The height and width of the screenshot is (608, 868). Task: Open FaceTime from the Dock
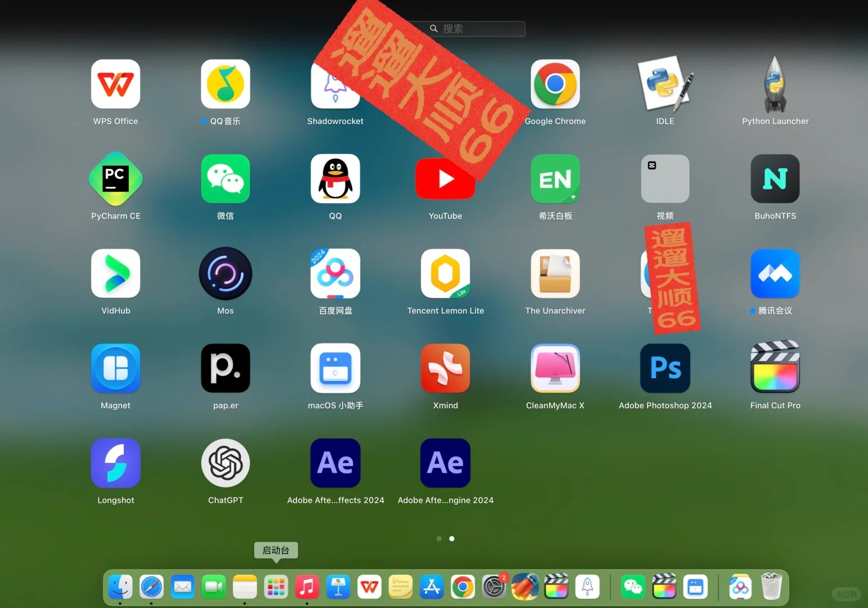(x=214, y=587)
